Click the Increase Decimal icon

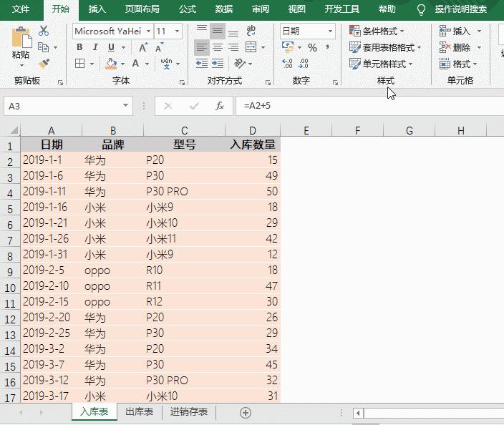[286, 63]
